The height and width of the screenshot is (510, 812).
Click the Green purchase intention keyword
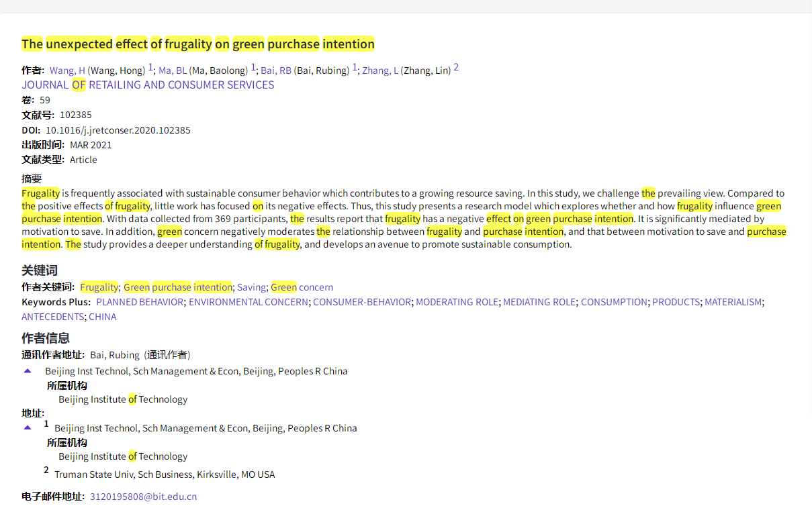coord(178,287)
